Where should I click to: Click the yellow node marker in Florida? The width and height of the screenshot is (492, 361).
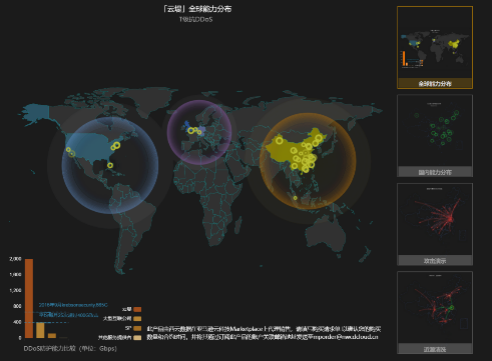[x=110, y=165]
